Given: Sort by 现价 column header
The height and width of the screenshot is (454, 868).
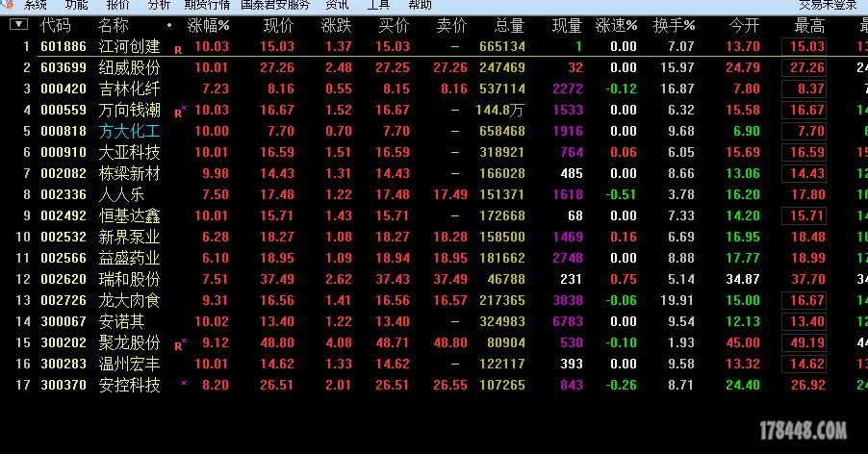Looking at the screenshot, I should pyautogui.click(x=278, y=25).
